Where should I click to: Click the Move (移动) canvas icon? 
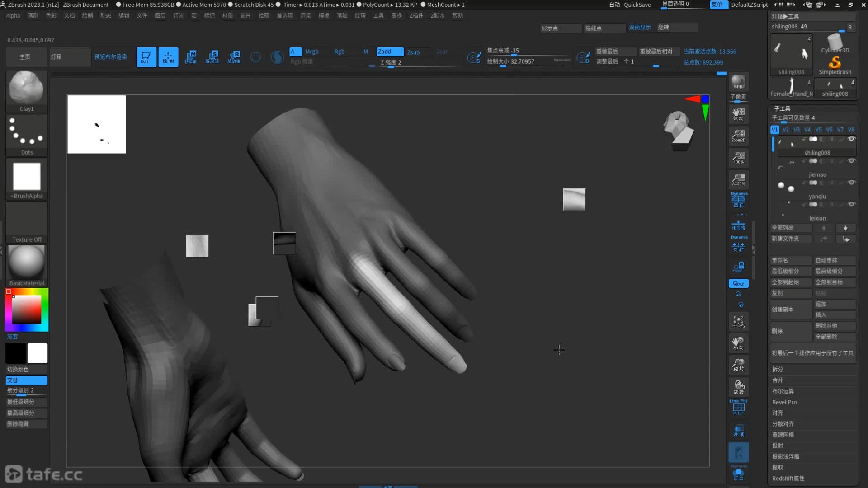pyautogui.click(x=738, y=343)
